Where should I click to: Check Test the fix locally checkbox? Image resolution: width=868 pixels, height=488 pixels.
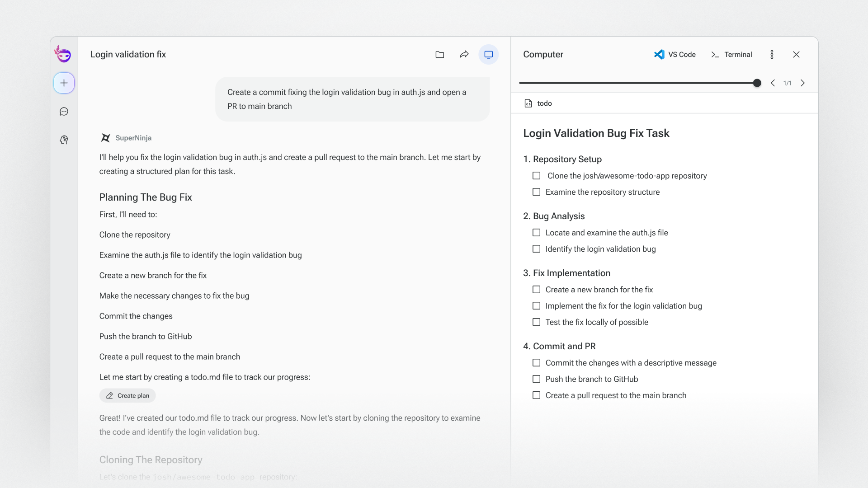[536, 322]
